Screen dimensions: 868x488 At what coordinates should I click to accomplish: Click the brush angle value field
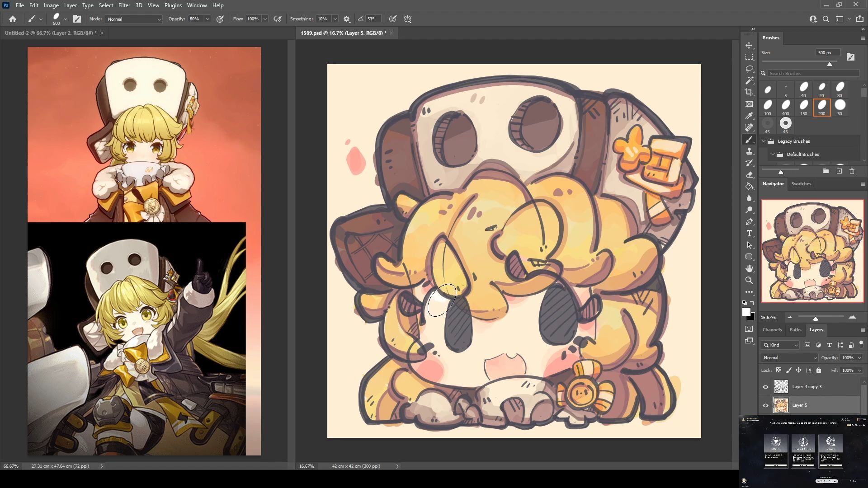point(373,19)
